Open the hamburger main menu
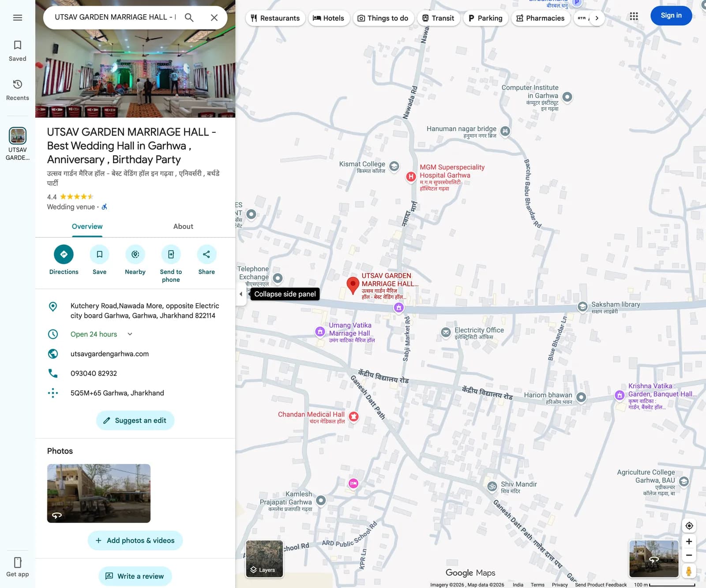The width and height of the screenshot is (706, 588). pyautogui.click(x=18, y=18)
